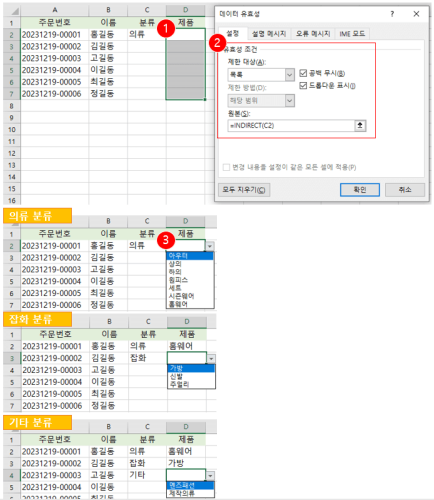Open the 오류 메시지 tab
The height and width of the screenshot is (500, 434).
tap(313, 34)
